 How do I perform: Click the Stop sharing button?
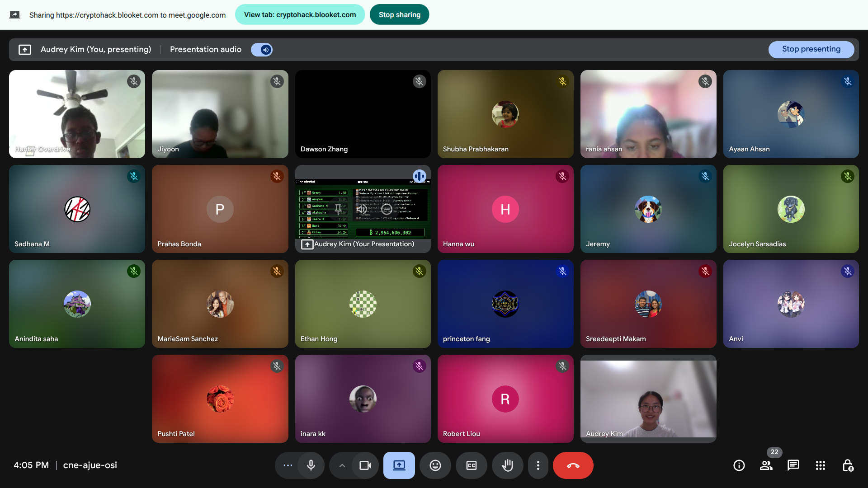point(399,15)
